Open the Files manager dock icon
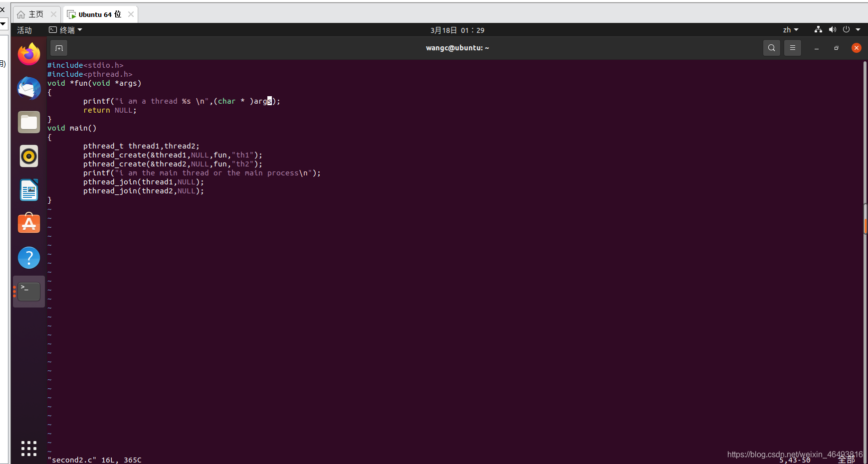Screen dimensions: 868x464 click(29, 122)
